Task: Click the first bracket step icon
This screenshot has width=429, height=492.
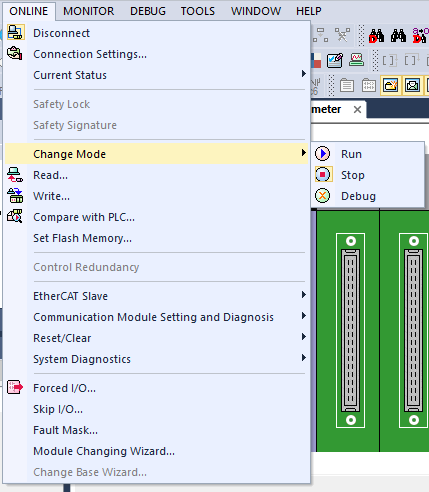Action: [x=390, y=60]
